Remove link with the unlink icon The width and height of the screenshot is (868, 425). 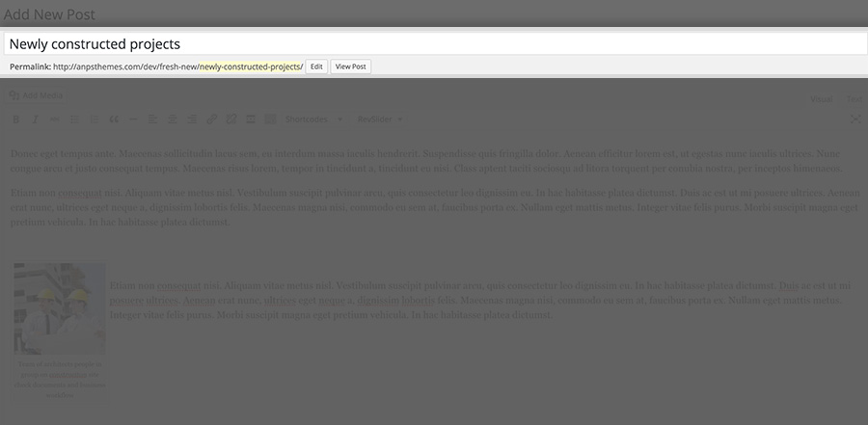[x=231, y=120]
